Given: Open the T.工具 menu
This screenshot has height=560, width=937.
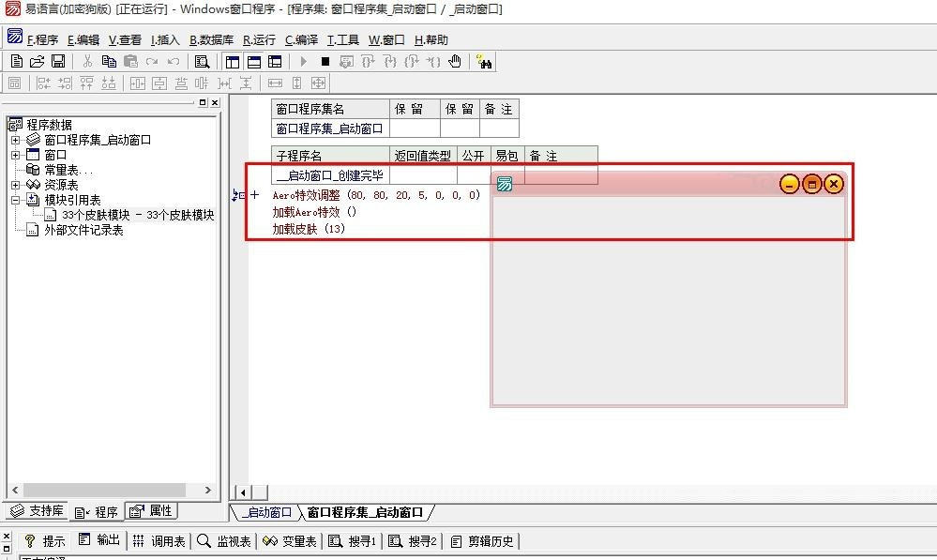Looking at the screenshot, I should point(343,40).
